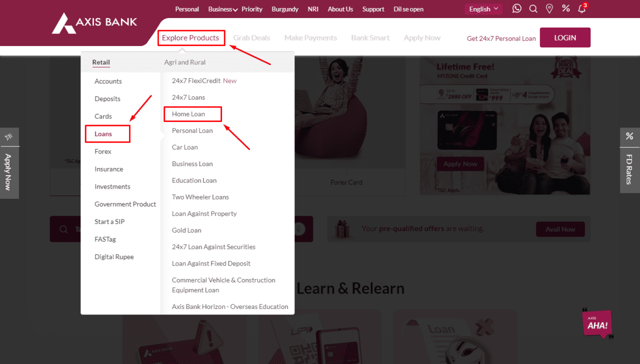640x364 pixels.
Task: Open the Business Loan link
Action: (x=192, y=163)
